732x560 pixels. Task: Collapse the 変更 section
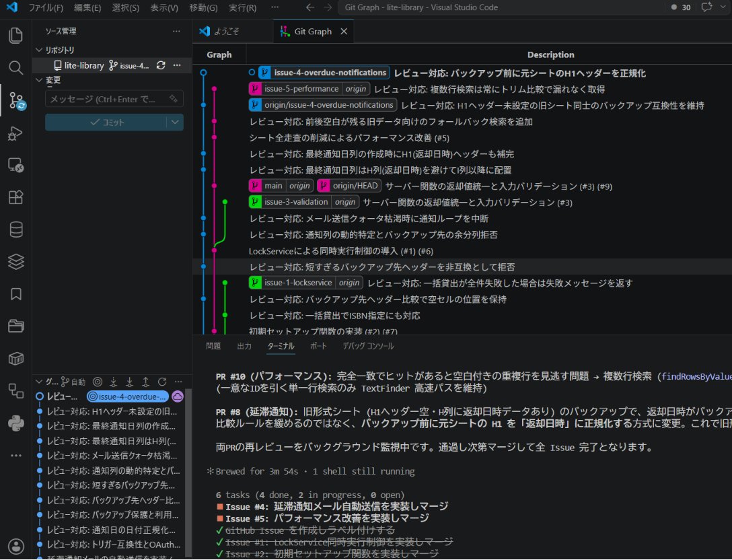click(39, 80)
